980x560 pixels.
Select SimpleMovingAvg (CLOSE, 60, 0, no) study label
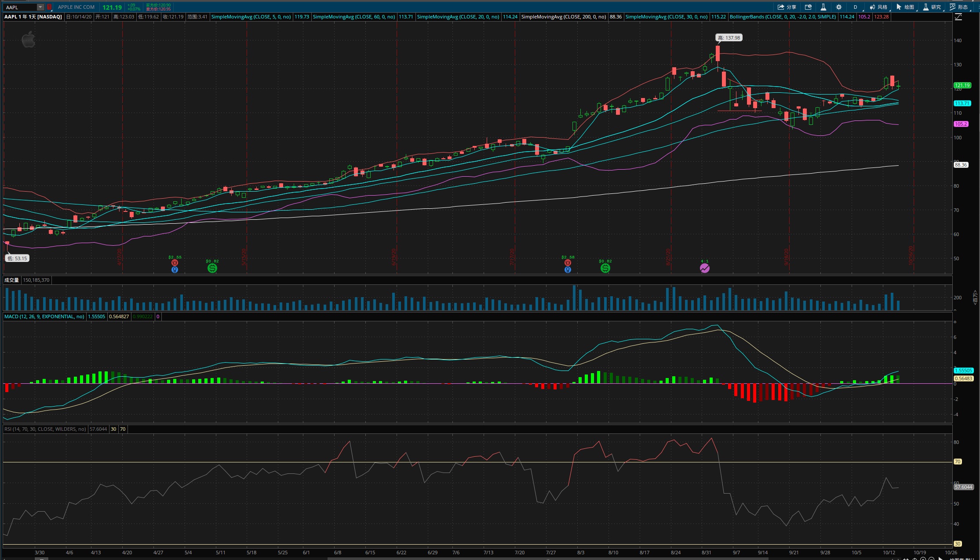[354, 17]
